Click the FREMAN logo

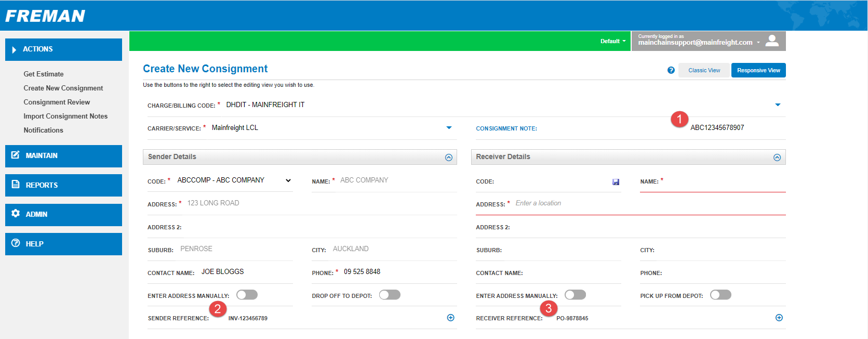coord(45,16)
